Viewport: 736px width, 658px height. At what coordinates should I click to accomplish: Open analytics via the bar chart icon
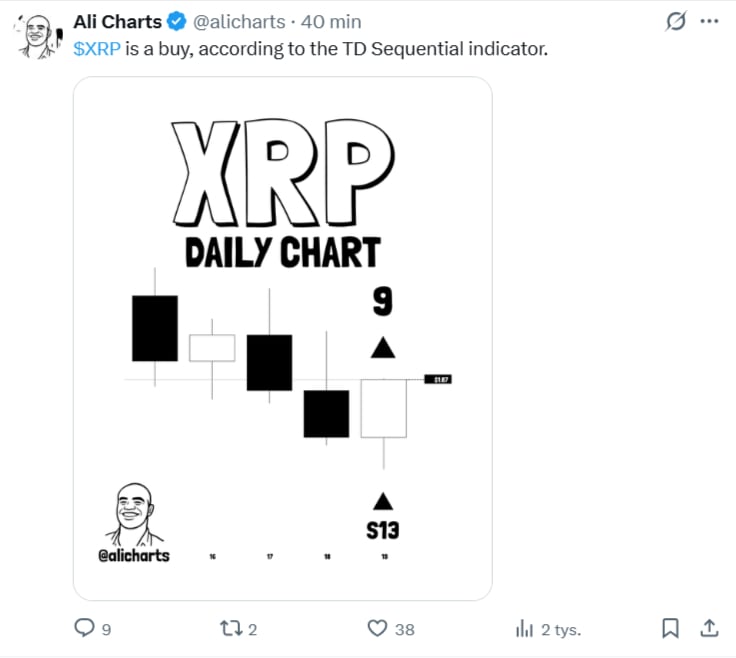click(x=524, y=629)
